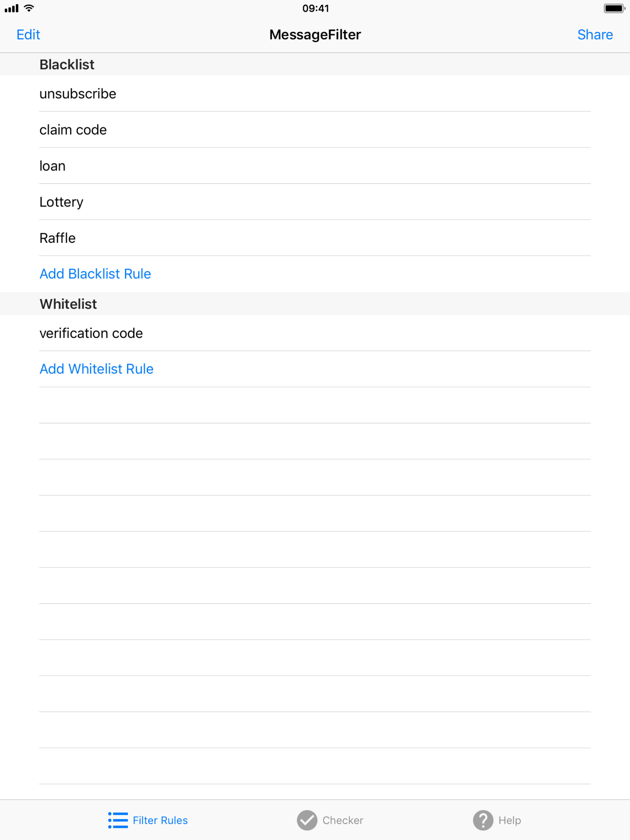This screenshot has height=840, width=630.
Task: Open the claim code blacklist rule
Action: [73, 130]
